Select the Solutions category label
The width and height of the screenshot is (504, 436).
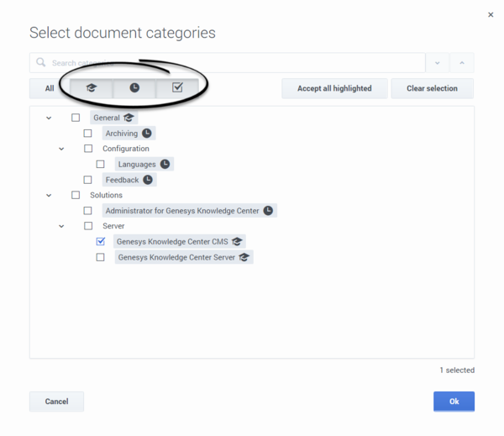pyautogui.click(x=106, y=195)
